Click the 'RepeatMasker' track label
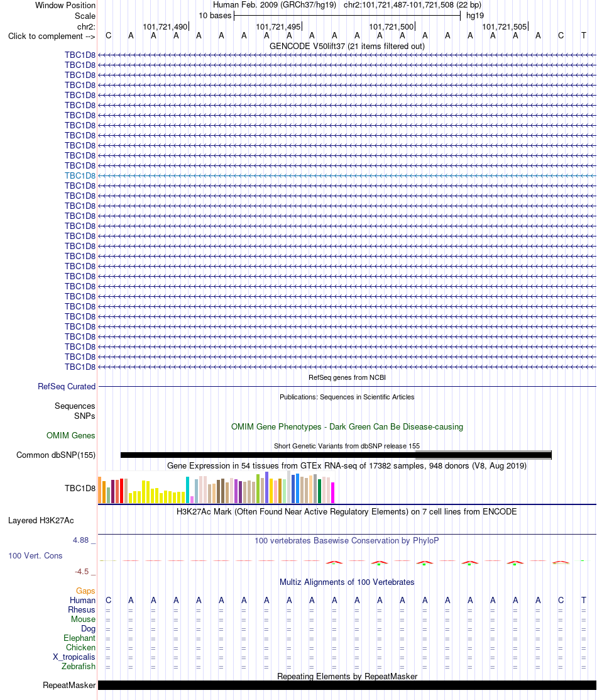This screenshot has width=597, height=700. tap(69, 686)
